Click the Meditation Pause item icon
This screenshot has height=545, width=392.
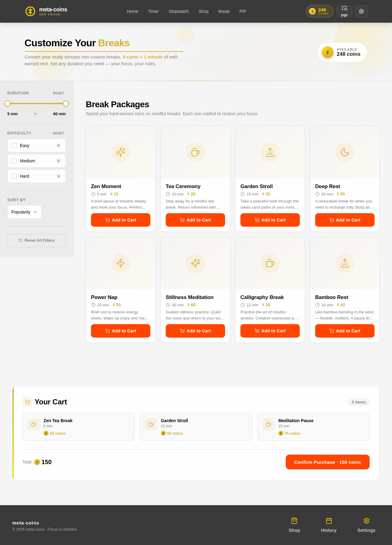tap(269, 424)
